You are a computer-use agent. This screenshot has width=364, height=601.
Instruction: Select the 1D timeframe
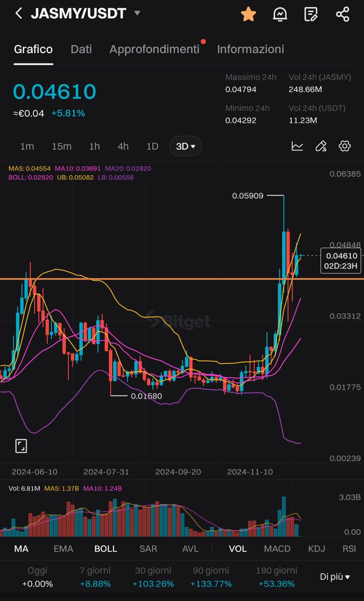click(152, 146)
